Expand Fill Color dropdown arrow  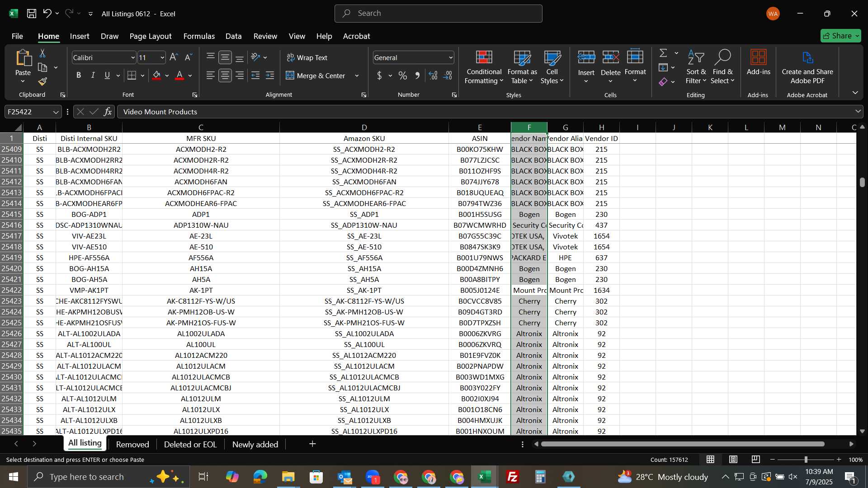(x=167, y=76)
